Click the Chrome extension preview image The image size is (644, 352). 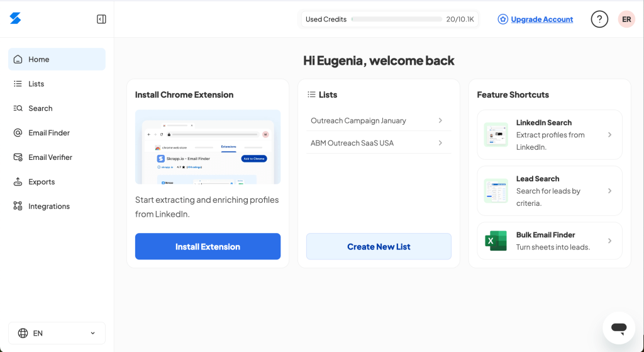(x=208, y=147)
